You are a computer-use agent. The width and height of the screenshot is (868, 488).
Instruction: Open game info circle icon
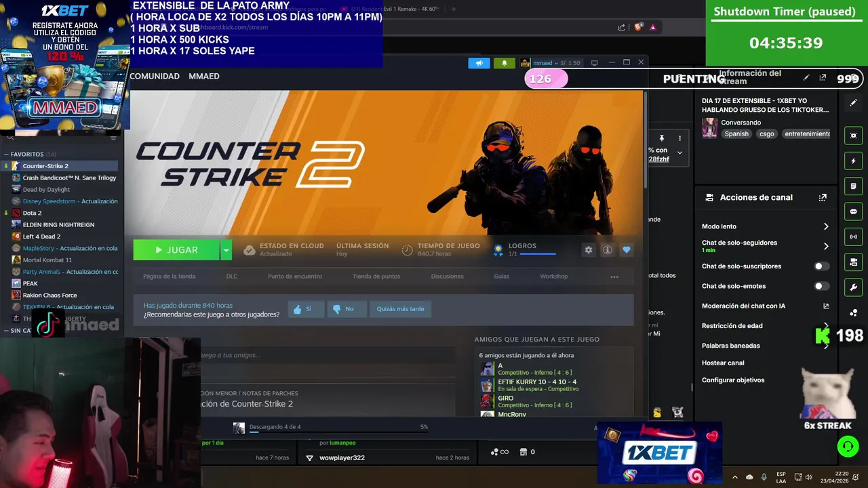[608, 250]
